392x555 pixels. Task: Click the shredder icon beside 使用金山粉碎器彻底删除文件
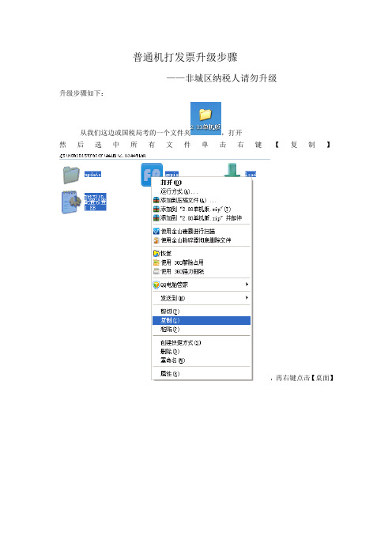156,240
